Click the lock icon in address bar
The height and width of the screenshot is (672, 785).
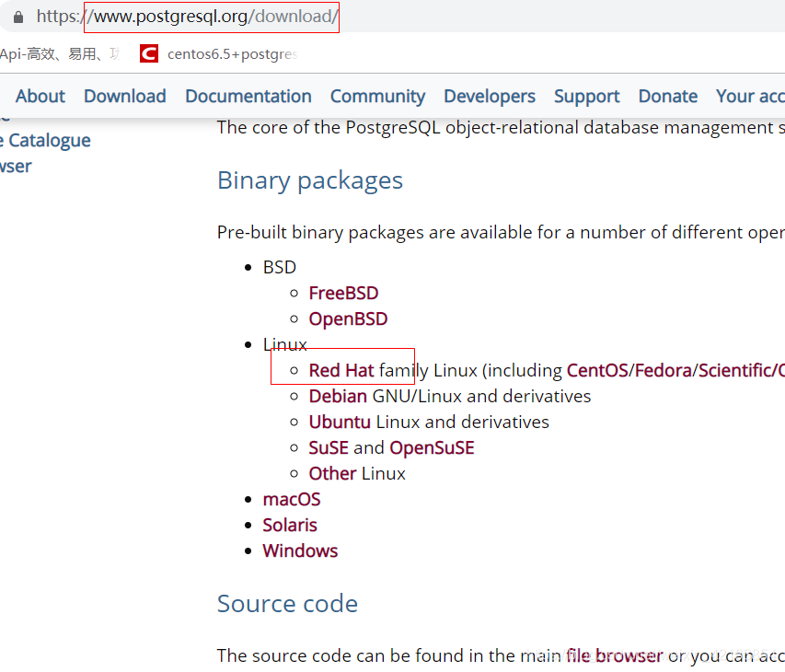(18, 17)
